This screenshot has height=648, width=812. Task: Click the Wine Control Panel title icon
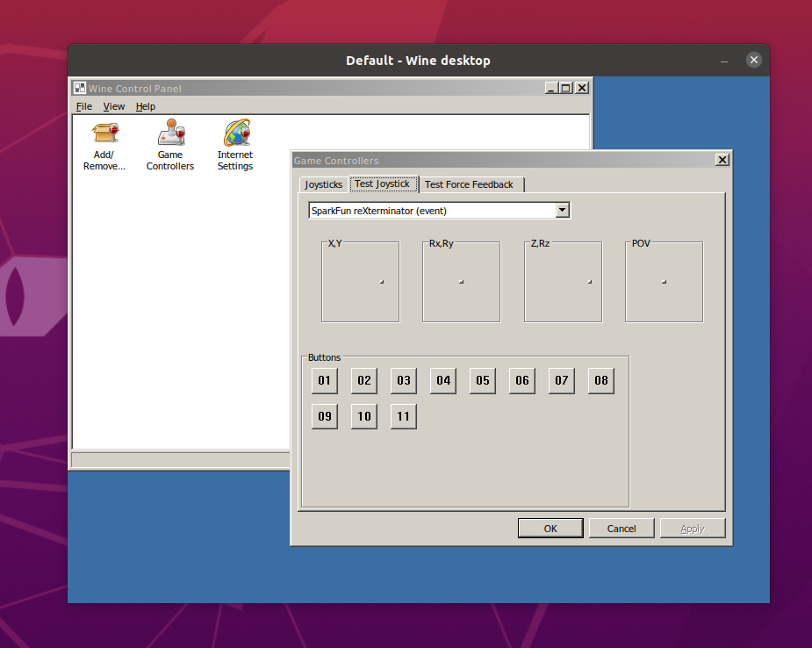[80, 88]
